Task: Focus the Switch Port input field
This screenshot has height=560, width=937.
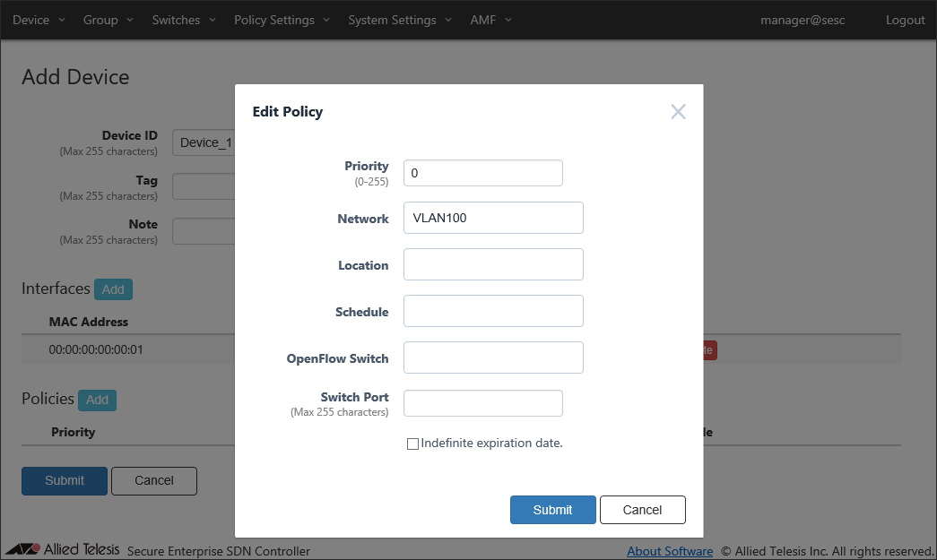Action: (482, 403)
